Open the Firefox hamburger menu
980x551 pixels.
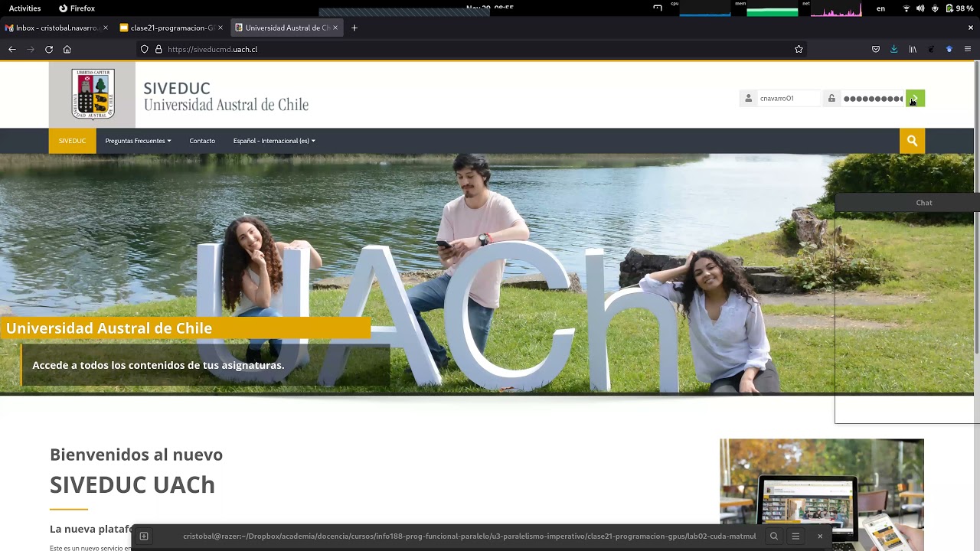pyautogui.click(x=968, y=49)
